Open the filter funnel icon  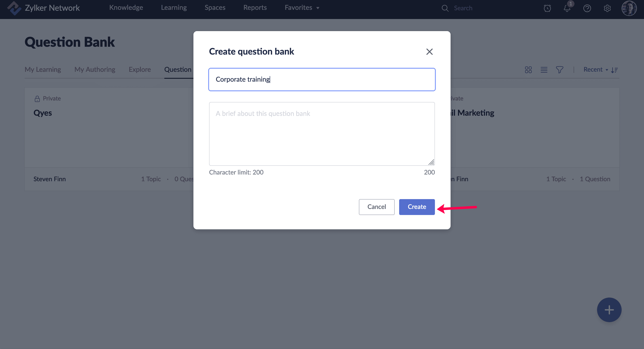(x=559, y=70)
